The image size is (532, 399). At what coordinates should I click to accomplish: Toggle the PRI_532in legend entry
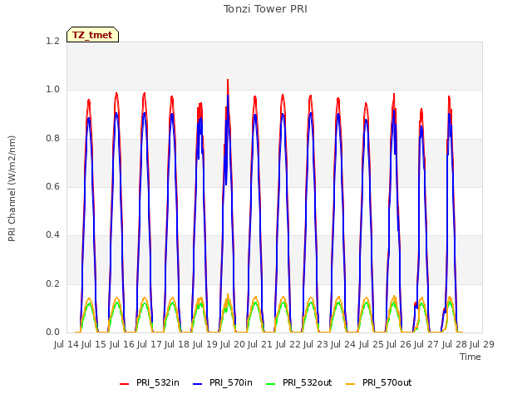pos(150,382)
